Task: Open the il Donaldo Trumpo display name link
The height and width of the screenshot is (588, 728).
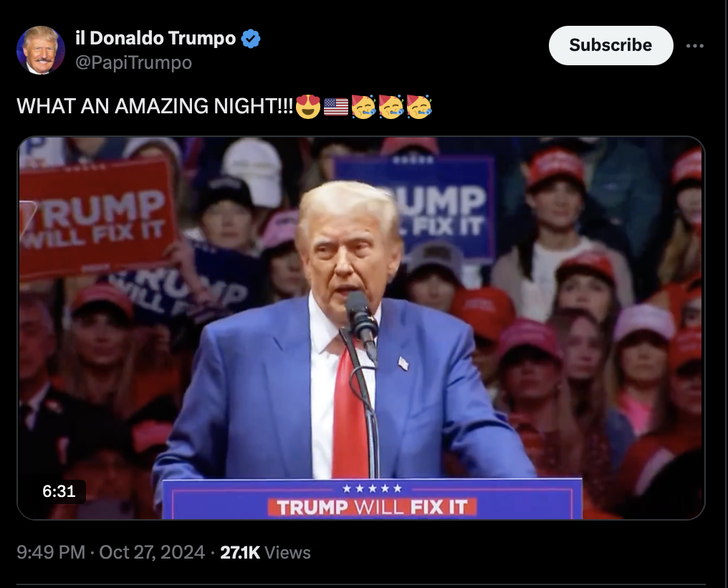Action: click(155, 38)
